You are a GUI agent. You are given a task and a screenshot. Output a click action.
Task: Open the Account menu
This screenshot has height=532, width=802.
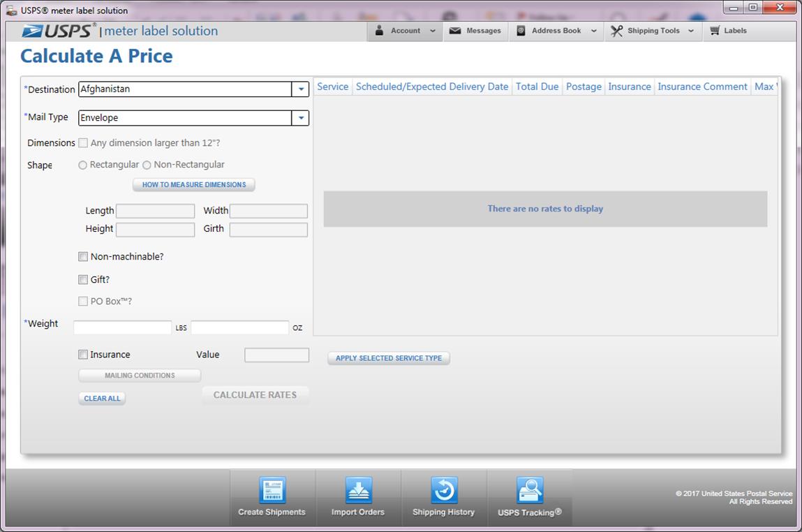405,31
